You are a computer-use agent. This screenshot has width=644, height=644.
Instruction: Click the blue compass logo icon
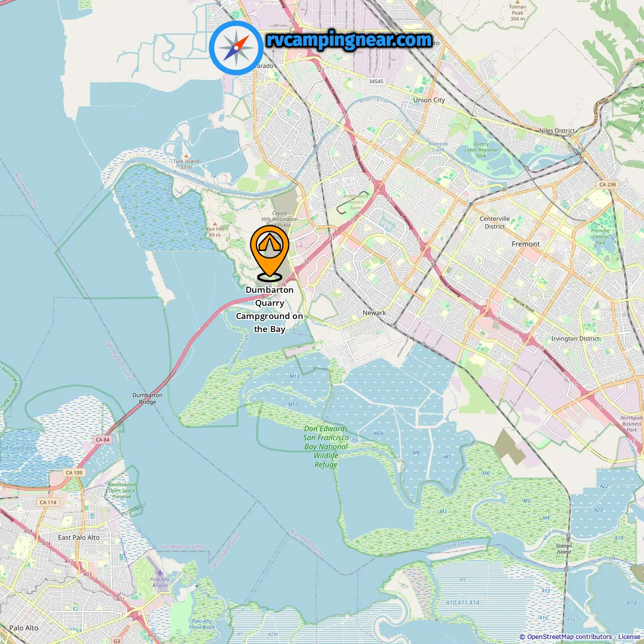tap(236, 48)
